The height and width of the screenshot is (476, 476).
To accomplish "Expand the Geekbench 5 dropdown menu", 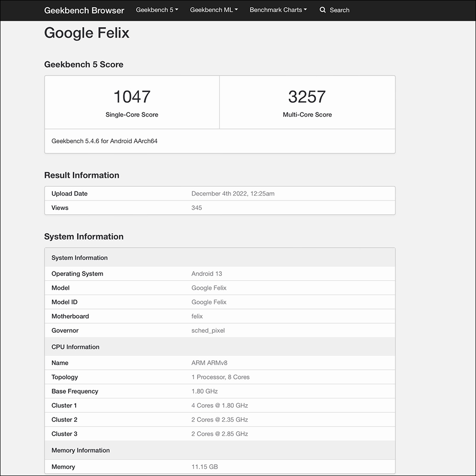I will pyautogui.click(x=157, y=10).
